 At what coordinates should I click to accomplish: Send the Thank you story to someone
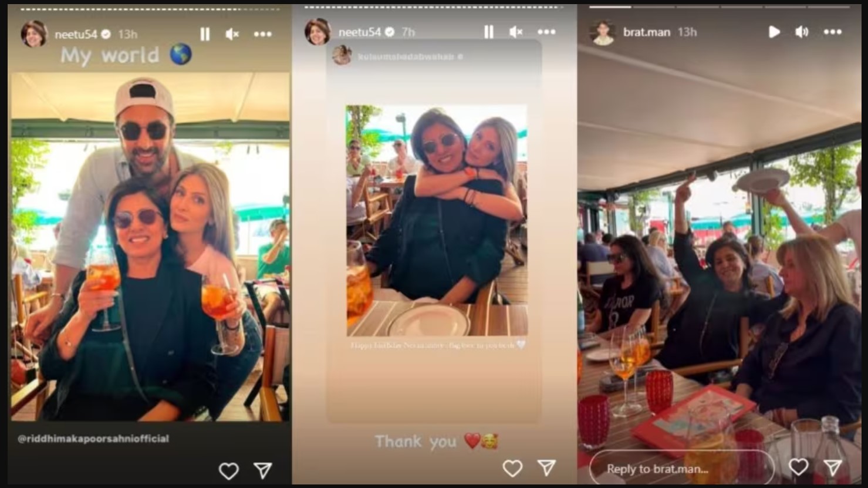coord(546,467)
